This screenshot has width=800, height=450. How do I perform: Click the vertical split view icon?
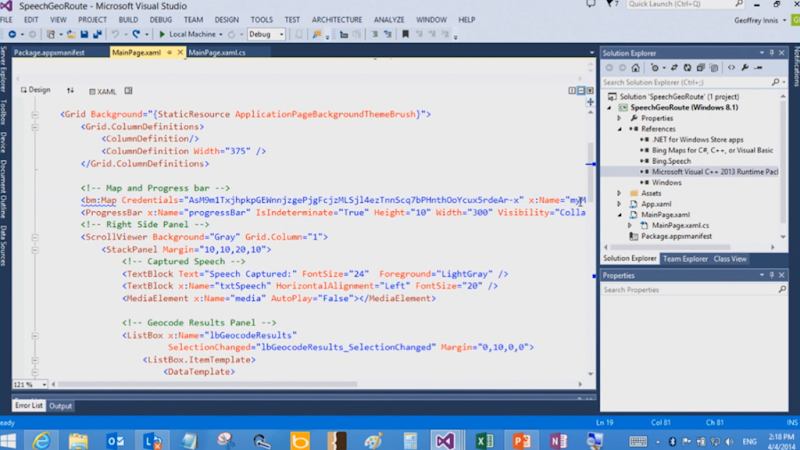(x=572, y=90)
